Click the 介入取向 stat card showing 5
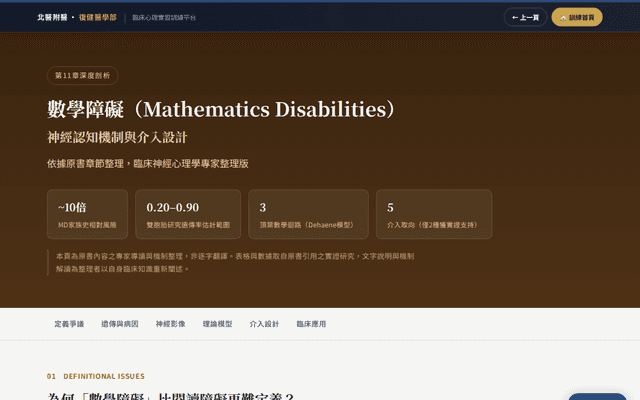Viewport: 640px width, 400px height. tap(434, 214)
